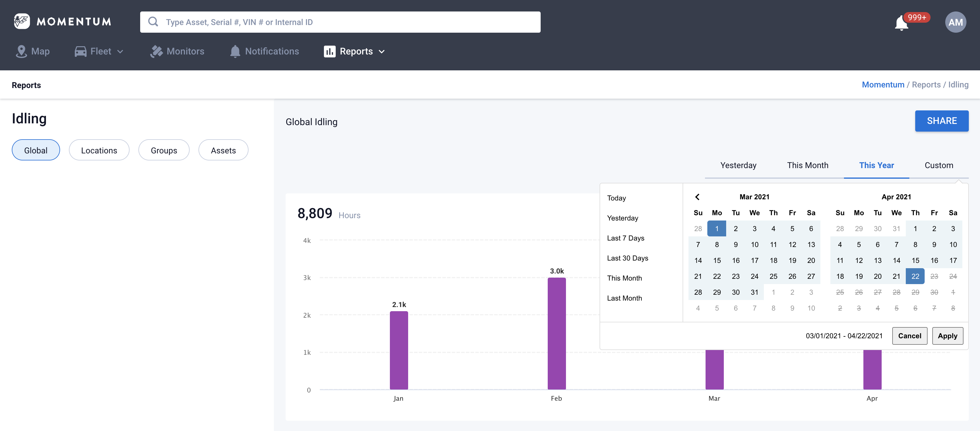Click the Monitors icon in the nav bar
The width and height of the screenshot is (980, 431).
coord(156,51)
